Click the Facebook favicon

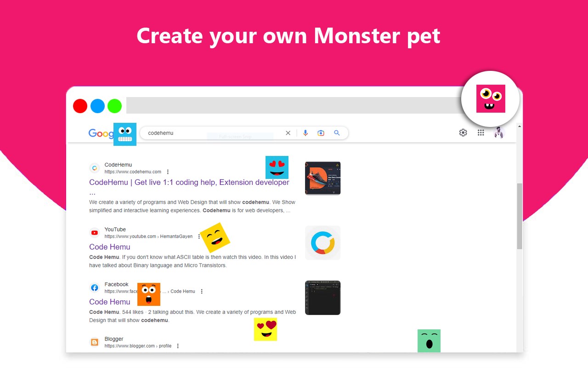click(95, 287)
